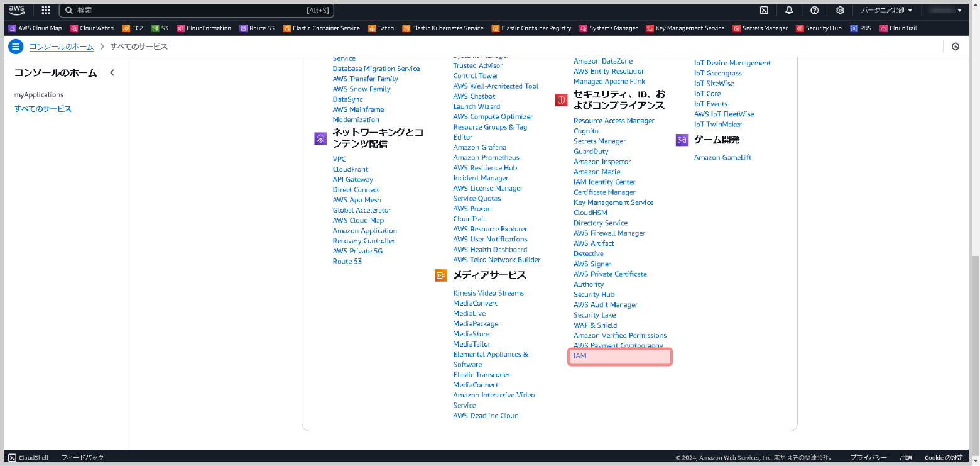Open Certificate Manager link
This screenshot has width=980, height=466.
point(604,192)
